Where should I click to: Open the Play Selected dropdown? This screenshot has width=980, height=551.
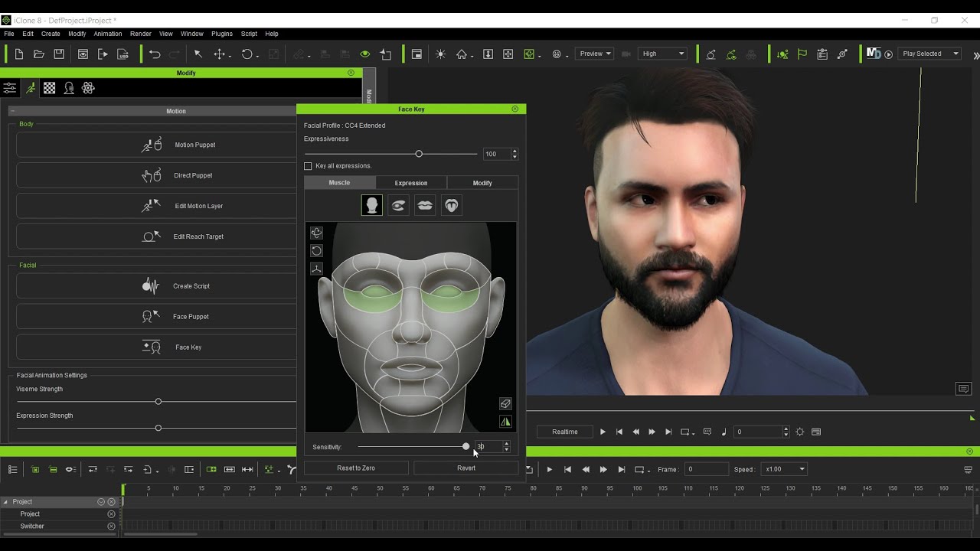[x=929, y=54]
